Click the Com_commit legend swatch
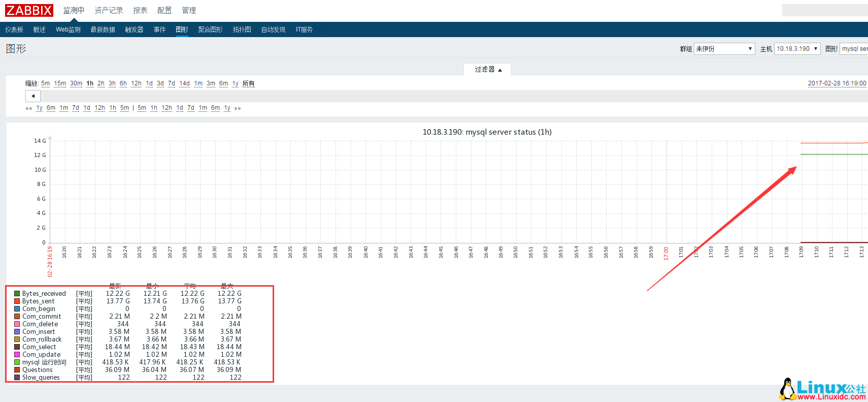Screen dimensions: 868x402 point(17,317)
